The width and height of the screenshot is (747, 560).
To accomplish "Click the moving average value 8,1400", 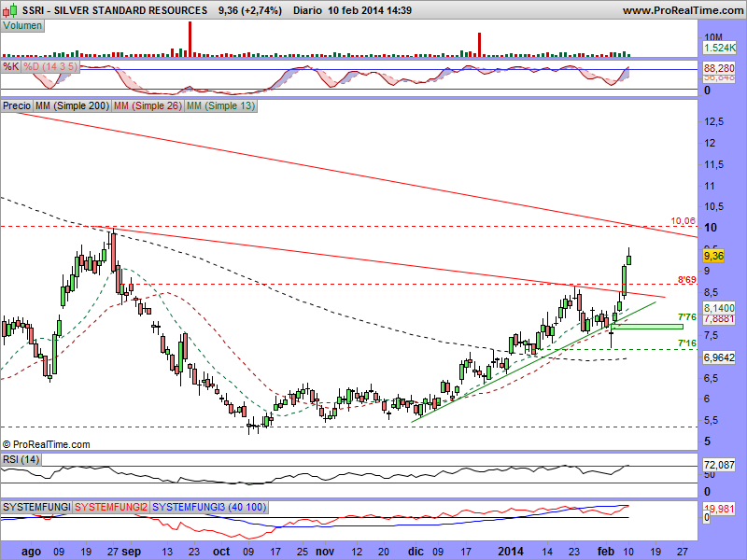I will pyautogui.click(x=719, y=308).
